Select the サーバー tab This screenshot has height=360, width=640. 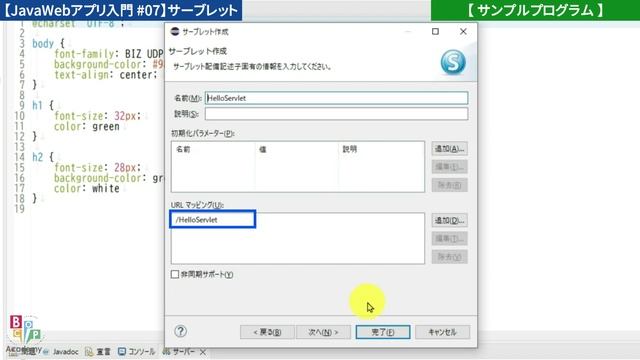pyautogui.click(x=183, y=351)
